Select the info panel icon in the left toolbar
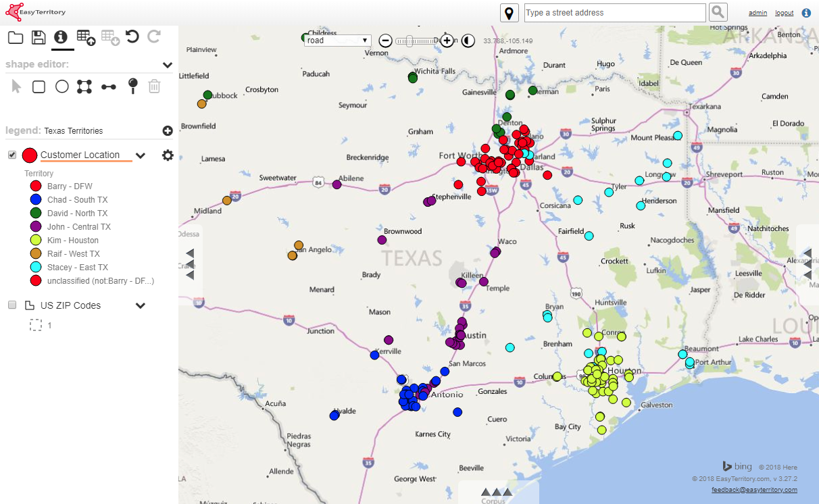The width and height of the screenshot is (819, 504). click(x=61, y=37)
